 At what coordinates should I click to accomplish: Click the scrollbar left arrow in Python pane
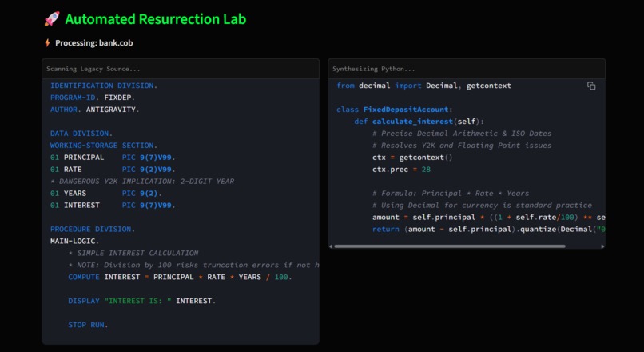click(x=331, y=246)
